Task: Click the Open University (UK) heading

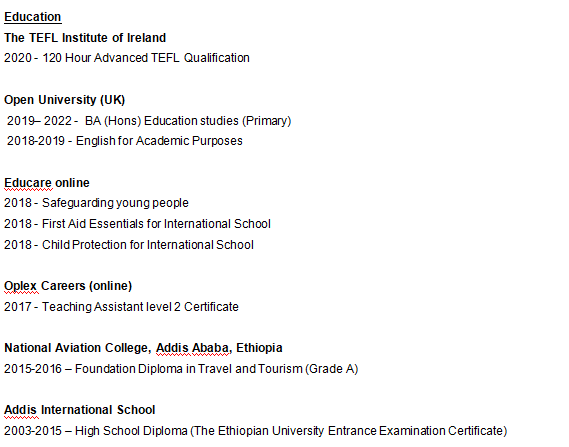Action: tap(65, 100)
